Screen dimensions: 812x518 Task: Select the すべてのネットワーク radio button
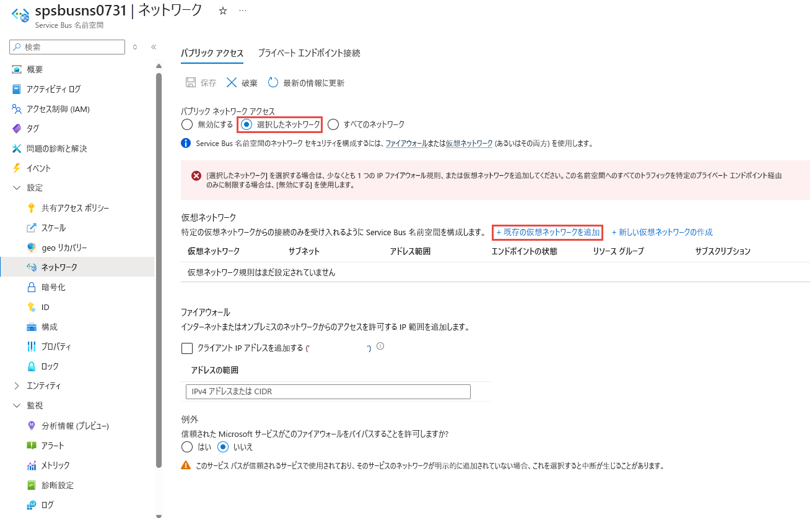pos(333,124)
